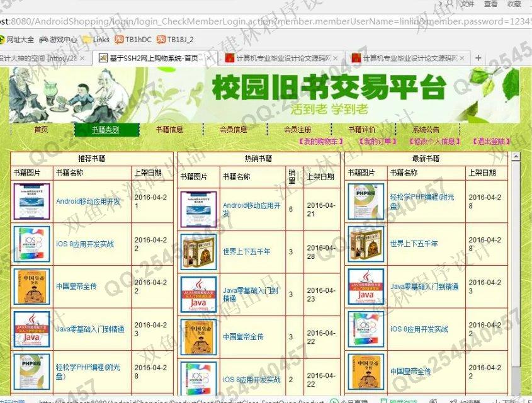Click 中国皇帝全传 cover in 最新书籍
Viewport: 532px width, 403px height.
pyautogui.click(x=366, y=372)
